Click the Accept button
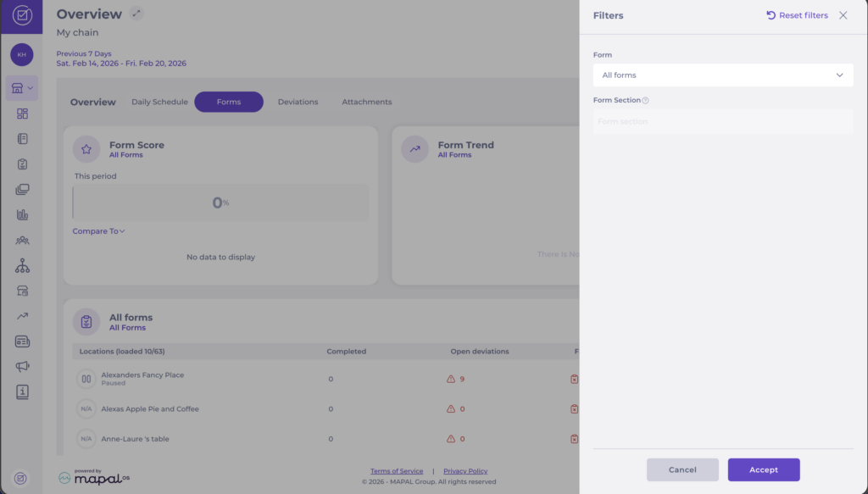Viewport: 868px width, 494px height. [x=763, y=469]
